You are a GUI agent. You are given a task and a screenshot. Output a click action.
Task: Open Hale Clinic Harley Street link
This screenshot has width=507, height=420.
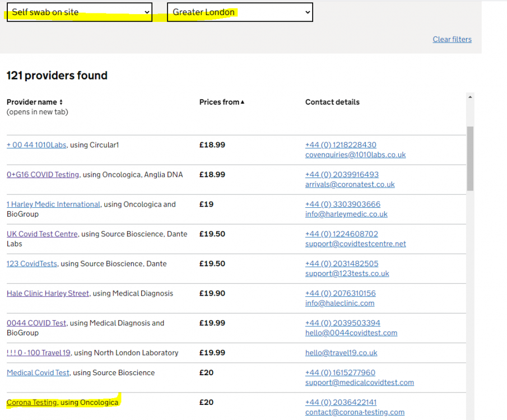coord(48,293)
